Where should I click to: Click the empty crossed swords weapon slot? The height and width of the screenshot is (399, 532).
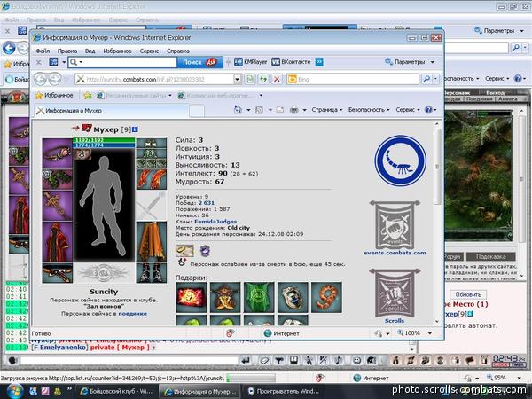(152, 206)
